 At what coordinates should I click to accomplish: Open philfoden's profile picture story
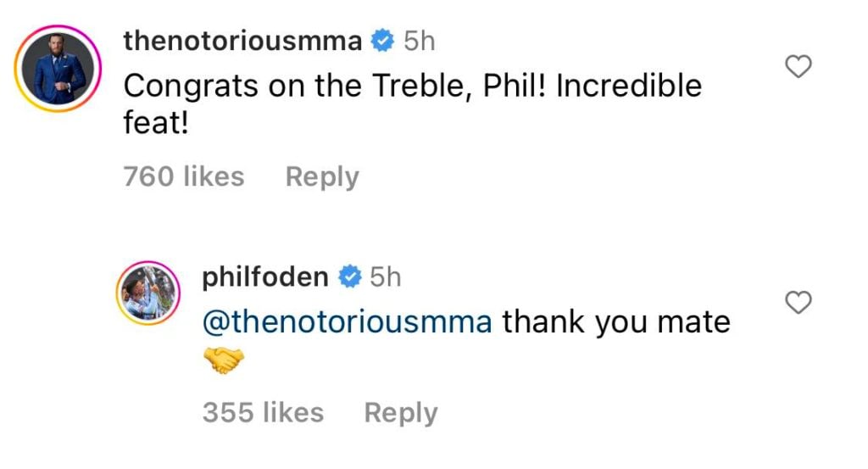pos(147,293)
